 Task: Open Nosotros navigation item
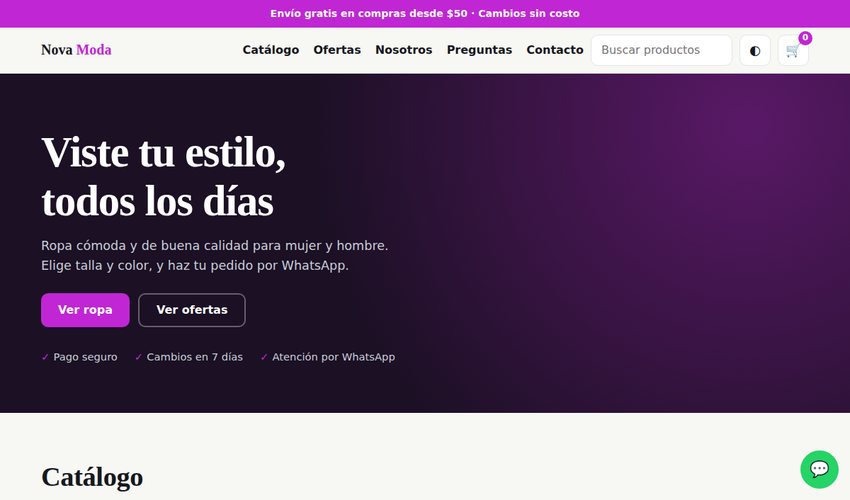point(403,50)
